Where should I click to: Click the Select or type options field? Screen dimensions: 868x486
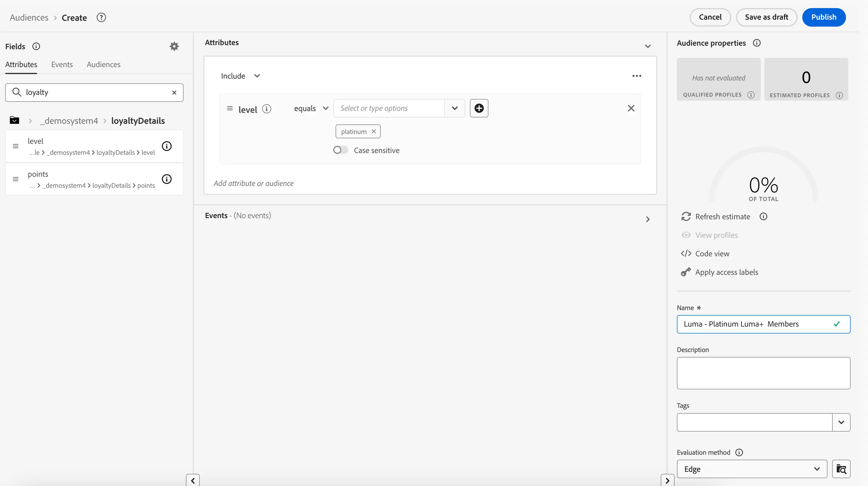[389, 108]
